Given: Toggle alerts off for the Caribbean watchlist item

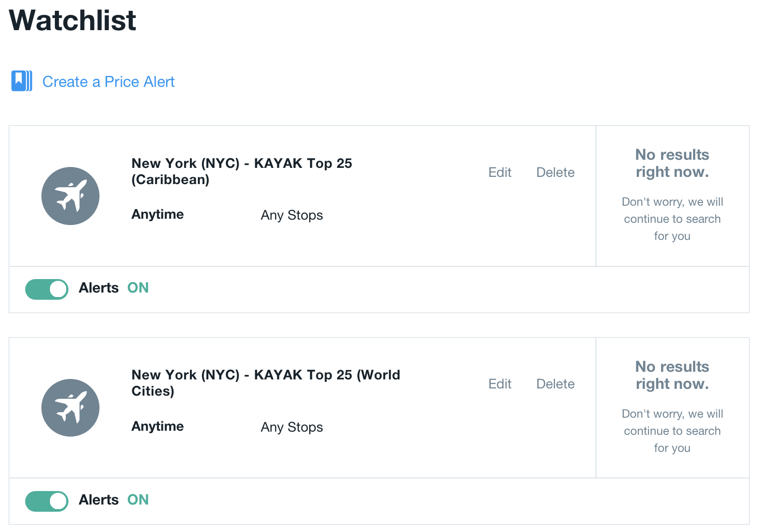Looking at the screenshot, I should 47,289.
